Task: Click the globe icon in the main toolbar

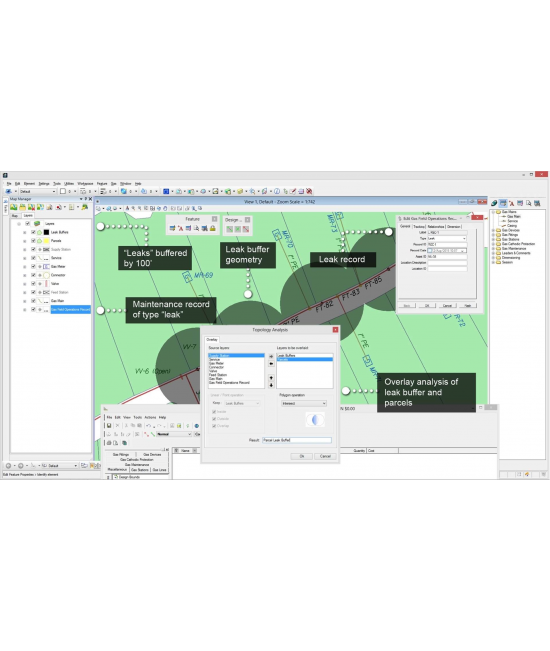Action: tap(203, 191)
